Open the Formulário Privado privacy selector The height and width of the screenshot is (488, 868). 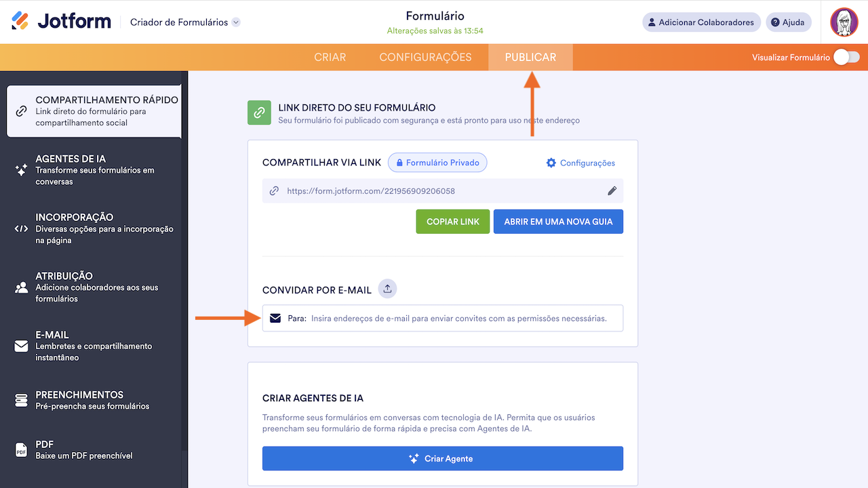(x=437, y=163)
